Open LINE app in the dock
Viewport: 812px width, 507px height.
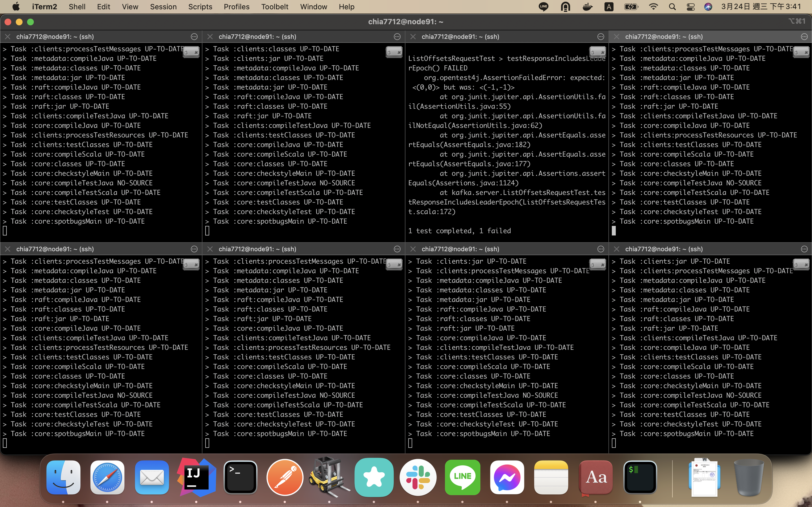pyautogui.click(x=462, y=477)
